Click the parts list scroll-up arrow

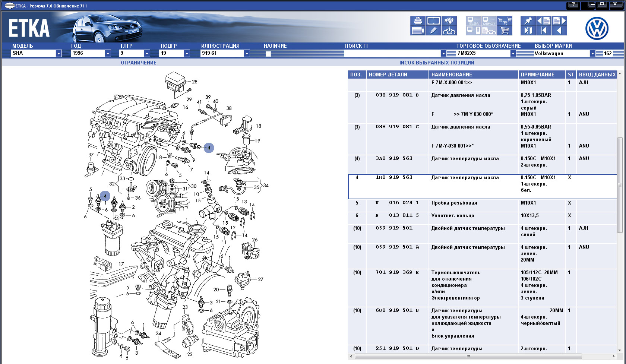coord(620,73)
